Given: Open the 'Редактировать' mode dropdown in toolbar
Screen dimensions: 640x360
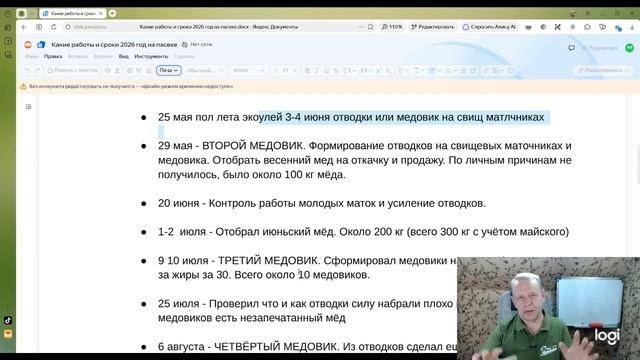Looking at the screenshot, I should pyautogui.click(x=603, y=71).
